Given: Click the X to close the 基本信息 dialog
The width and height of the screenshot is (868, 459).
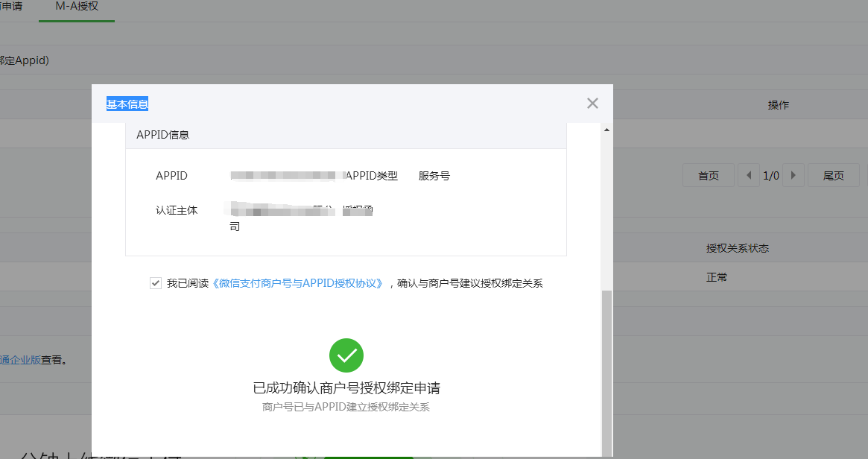Looking at the screenshot, I should (592, 104).
